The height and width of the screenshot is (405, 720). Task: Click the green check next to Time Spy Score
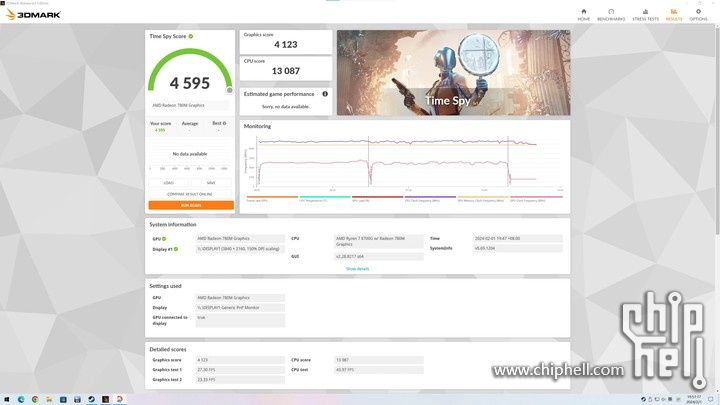click(x=191, y=36)
